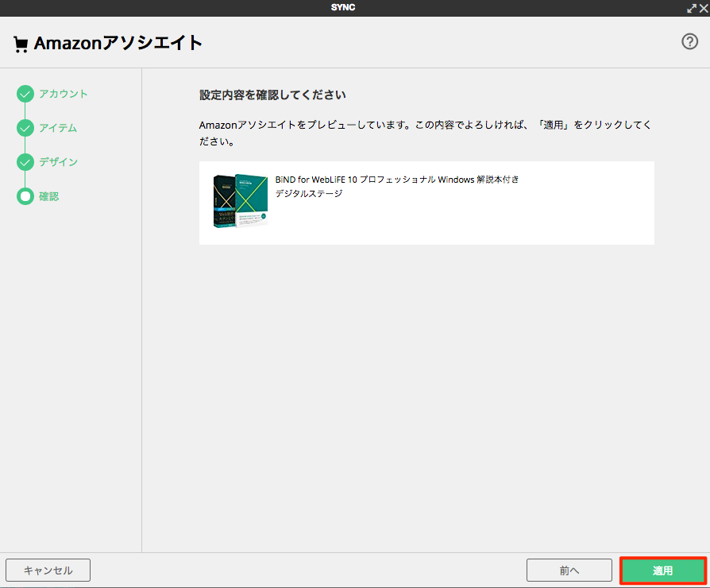Apply settings with the 適用 button
710x588 pixels.
pos(662,570)
